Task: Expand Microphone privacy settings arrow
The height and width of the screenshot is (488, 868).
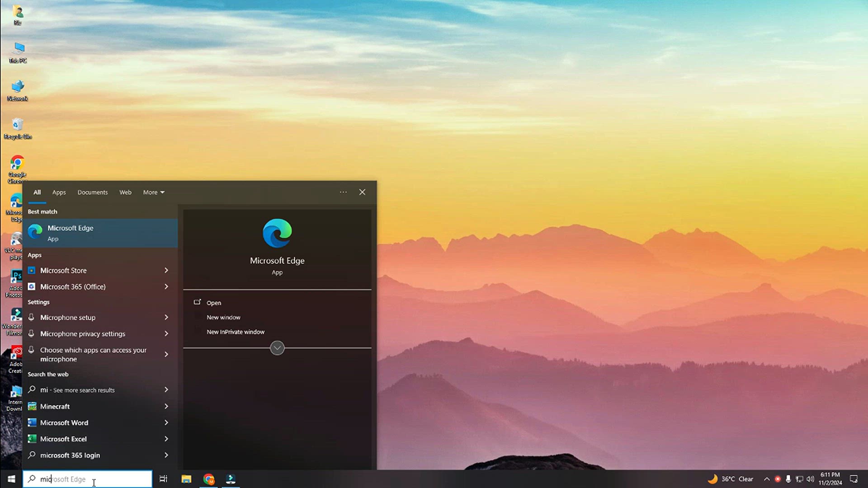Action: [166, 333]
